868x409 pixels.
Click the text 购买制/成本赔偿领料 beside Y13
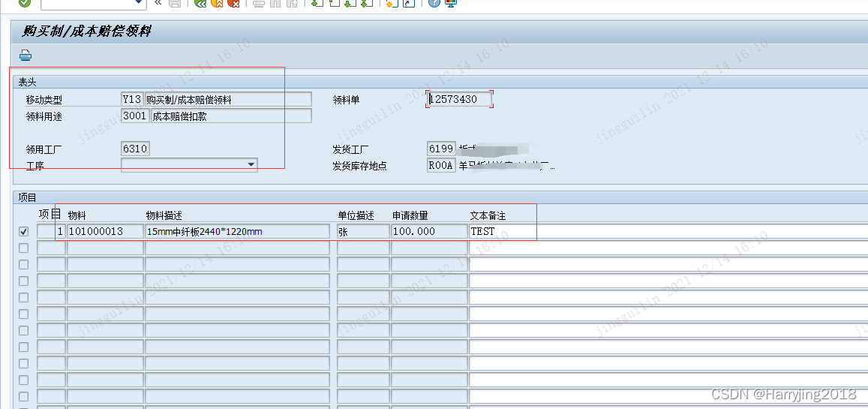[x=227, y=100]
